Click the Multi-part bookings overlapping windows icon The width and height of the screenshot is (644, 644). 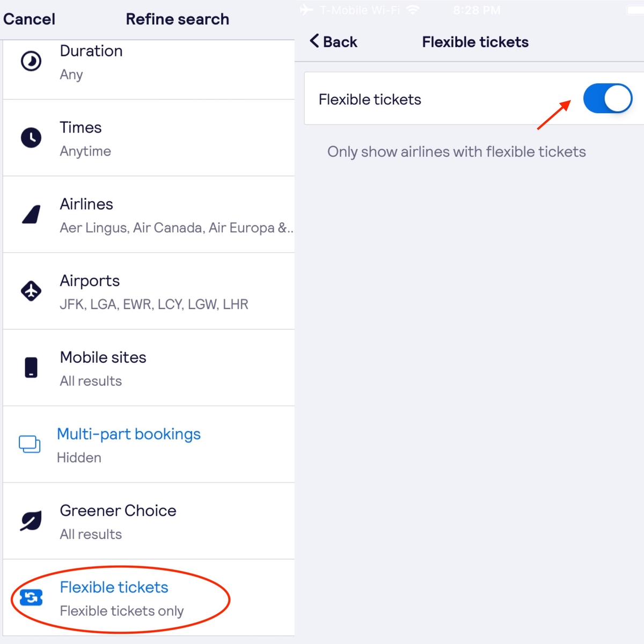(30, 444)
